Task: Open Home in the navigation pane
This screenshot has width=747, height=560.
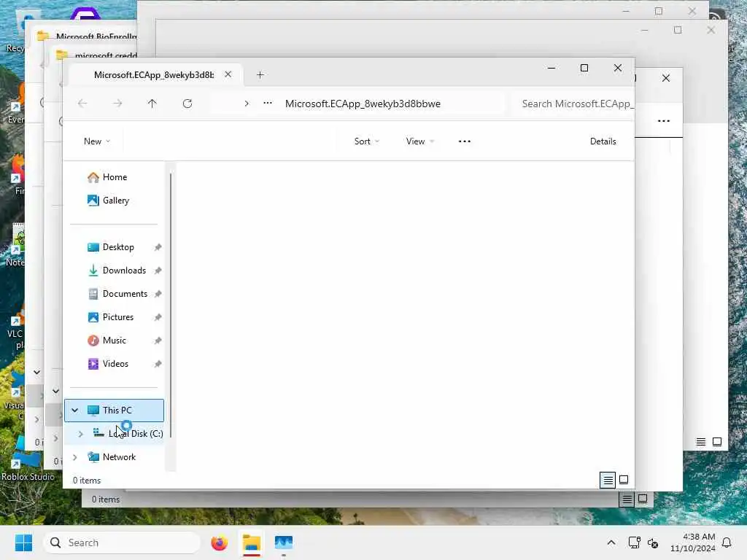Action: [x=115, y=177]
